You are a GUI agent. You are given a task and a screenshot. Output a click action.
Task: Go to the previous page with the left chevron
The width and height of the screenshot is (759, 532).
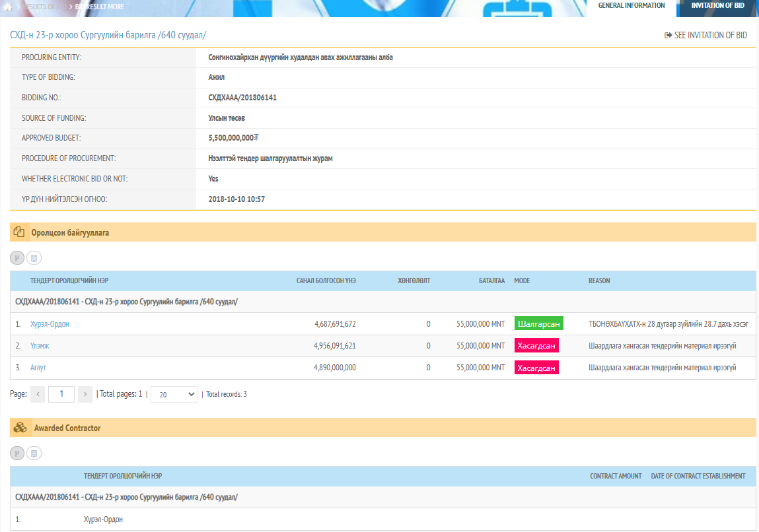(x=38, y=394)
